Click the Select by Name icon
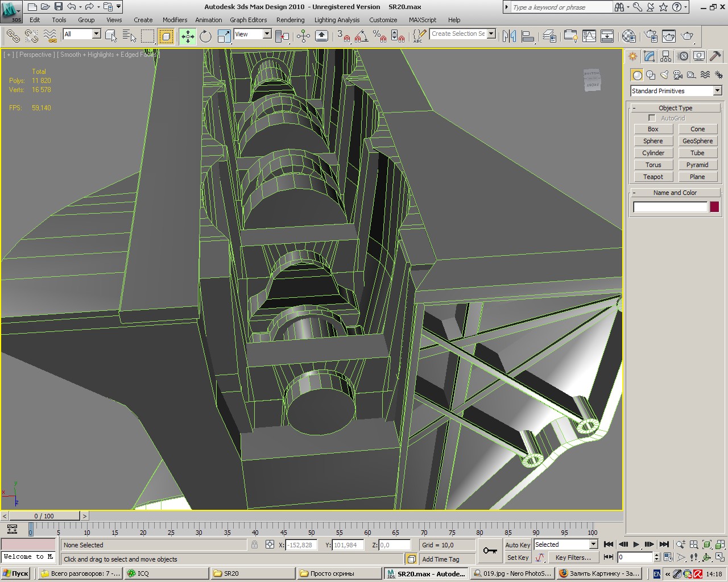 [x=129, y=36]
